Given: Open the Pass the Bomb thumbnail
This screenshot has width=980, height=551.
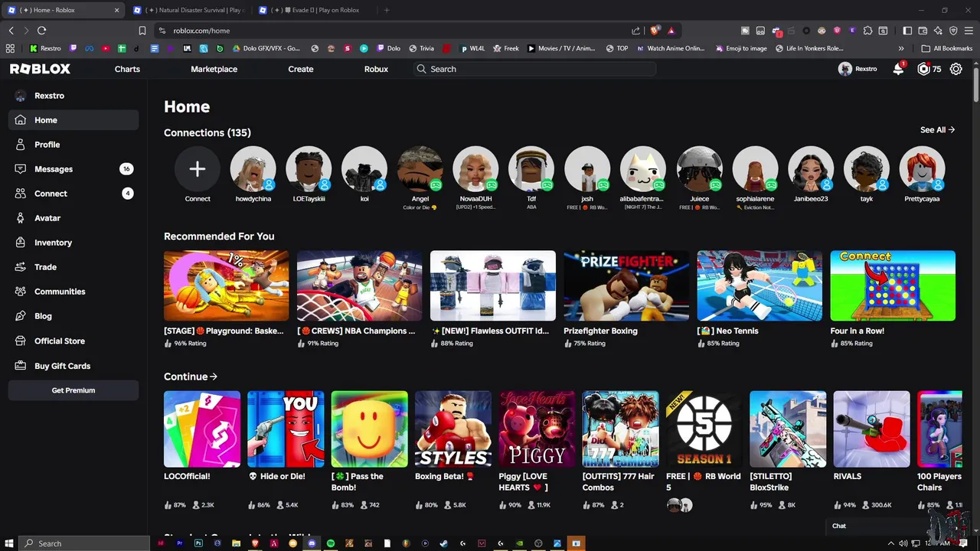Looking at the screenshot, I should coord(370,429).
